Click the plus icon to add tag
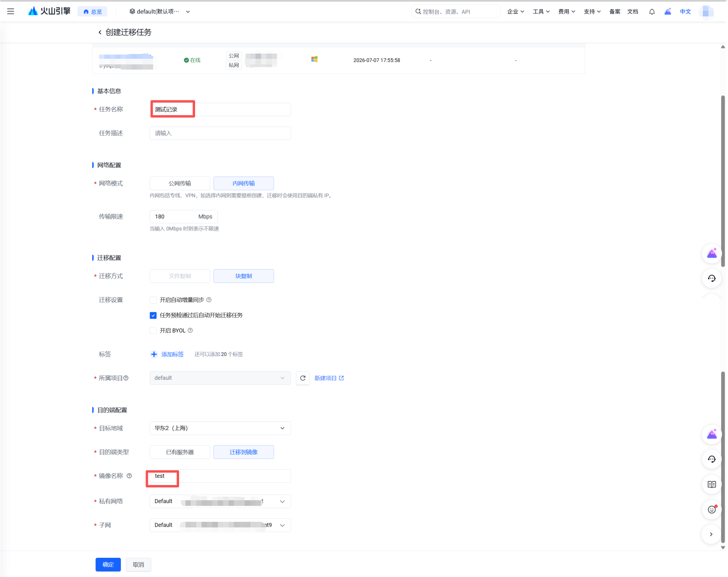This screenshot has height=577, width=728. (154, 354)
